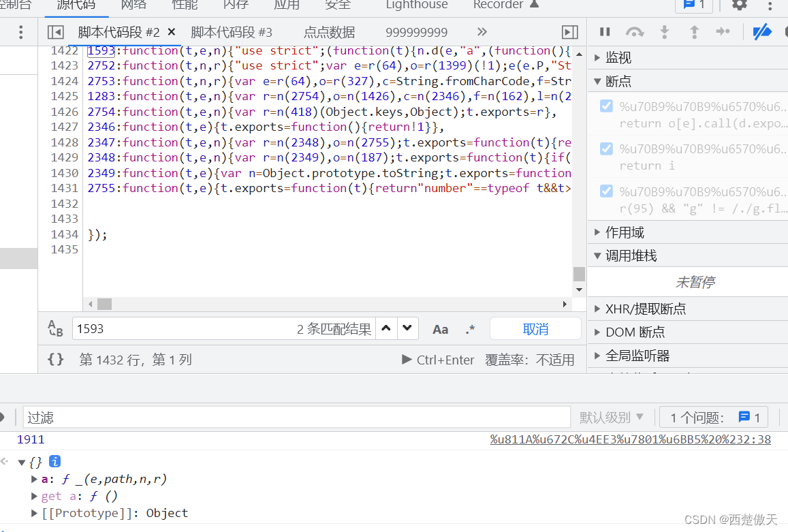The height and width of the screenshot is (532, 788).
Task: Enable regex search with the .* icon
Action: 470,329
